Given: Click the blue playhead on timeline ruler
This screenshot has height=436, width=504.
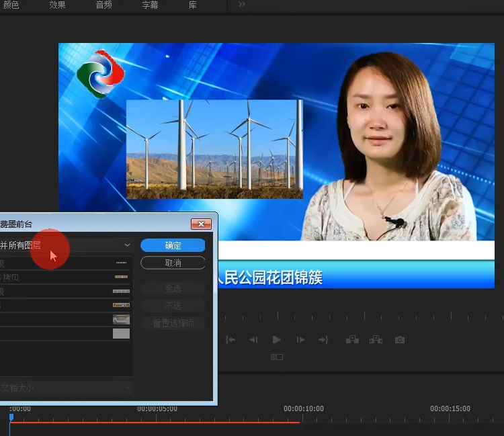Looking at the screenshot, I should pos(11,417).
